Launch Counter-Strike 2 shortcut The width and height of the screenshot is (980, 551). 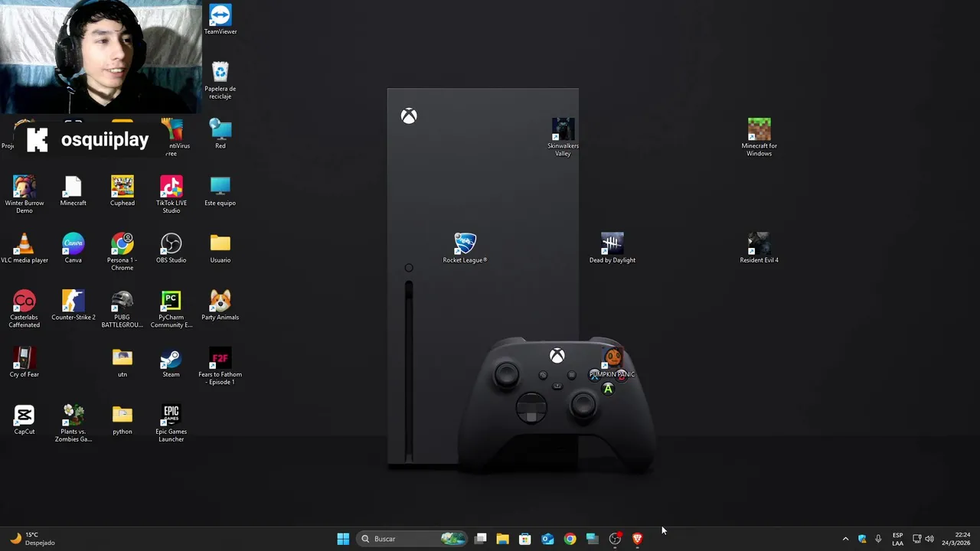73,305
